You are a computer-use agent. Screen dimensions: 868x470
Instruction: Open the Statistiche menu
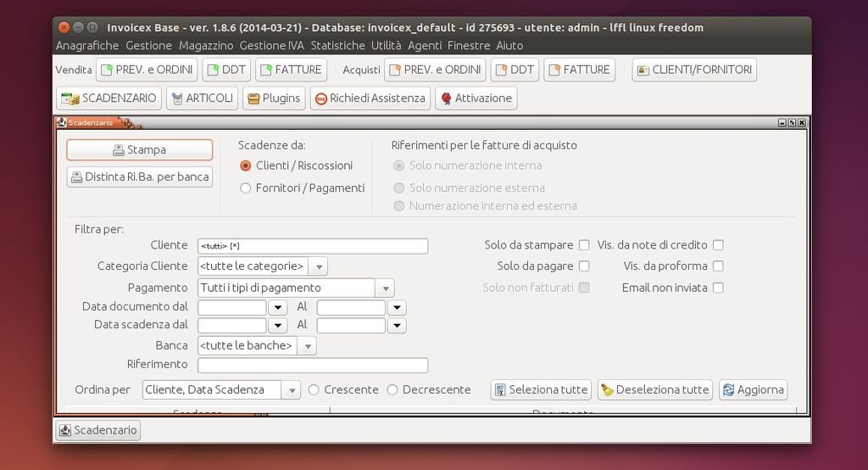[337, 46]
